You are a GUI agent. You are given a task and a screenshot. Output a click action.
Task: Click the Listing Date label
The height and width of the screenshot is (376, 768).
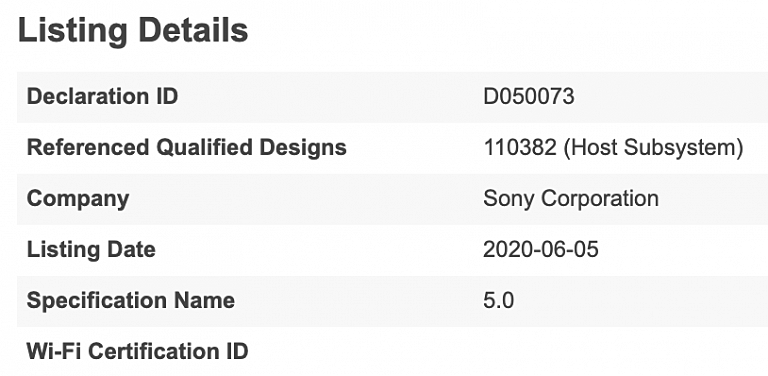91,249
